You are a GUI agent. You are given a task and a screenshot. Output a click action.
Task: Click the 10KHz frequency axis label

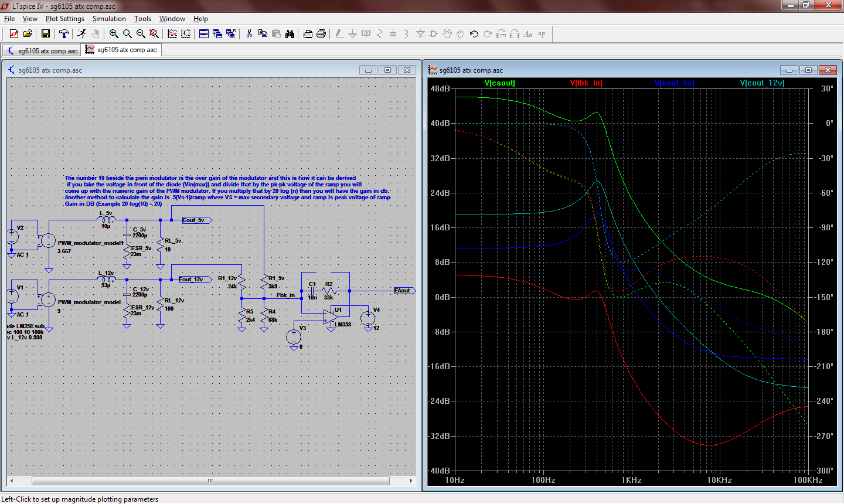(719, 480)
